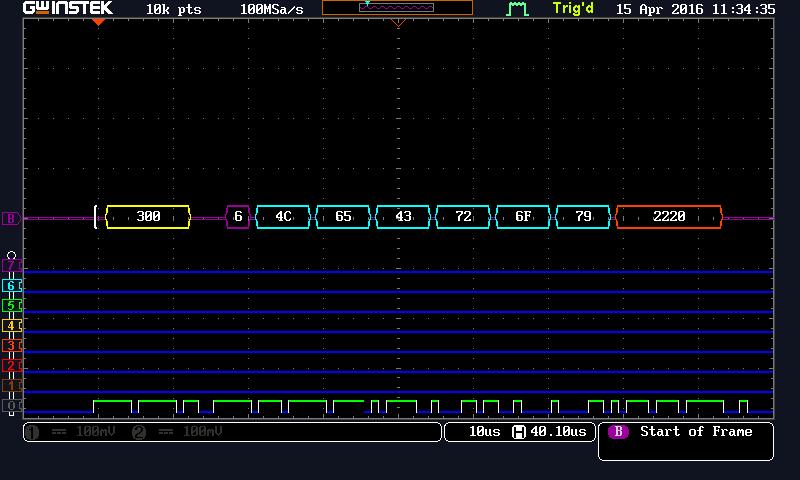Select digital channel 4 indicator
The width and height of the screenshot is (800, 480).
click(11, 325)
